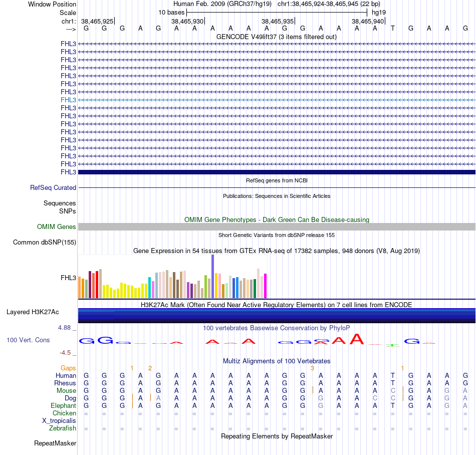Open Publications: Sequences in Scientific Articles
Image resolution: width=476 pixels, height=455 pixels.
pyautogui.click(x=277, y=196)
